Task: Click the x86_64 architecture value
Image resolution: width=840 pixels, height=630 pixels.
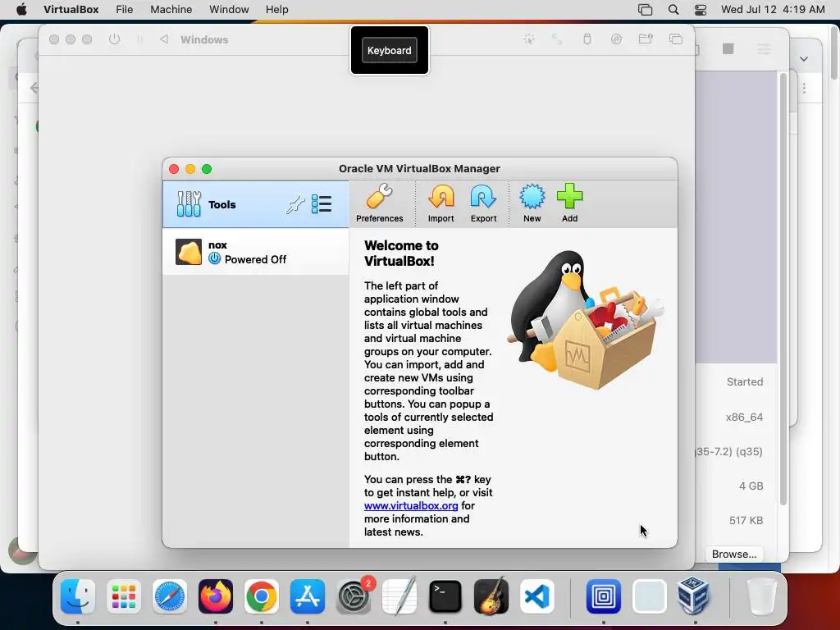Action: tap(744, 418)
